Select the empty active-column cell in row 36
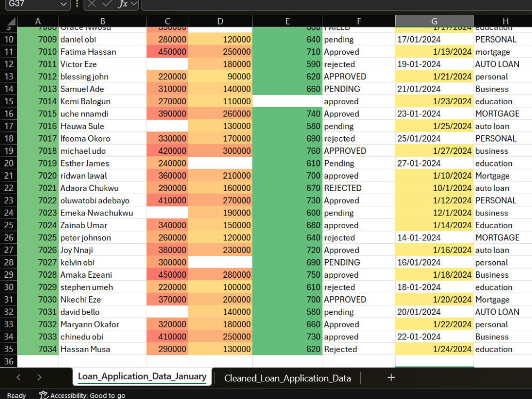The image size is (532, 399). pyautogui.click(x=434, y=361)
